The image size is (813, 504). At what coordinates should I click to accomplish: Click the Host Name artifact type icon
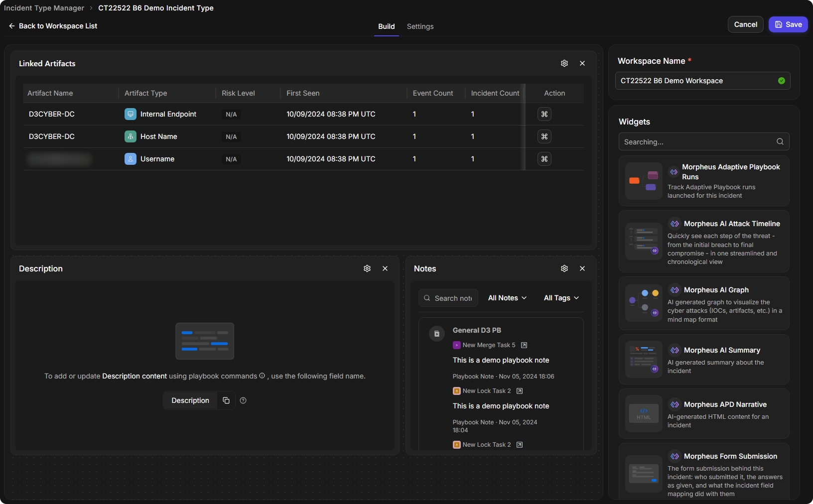coord(131,136)
